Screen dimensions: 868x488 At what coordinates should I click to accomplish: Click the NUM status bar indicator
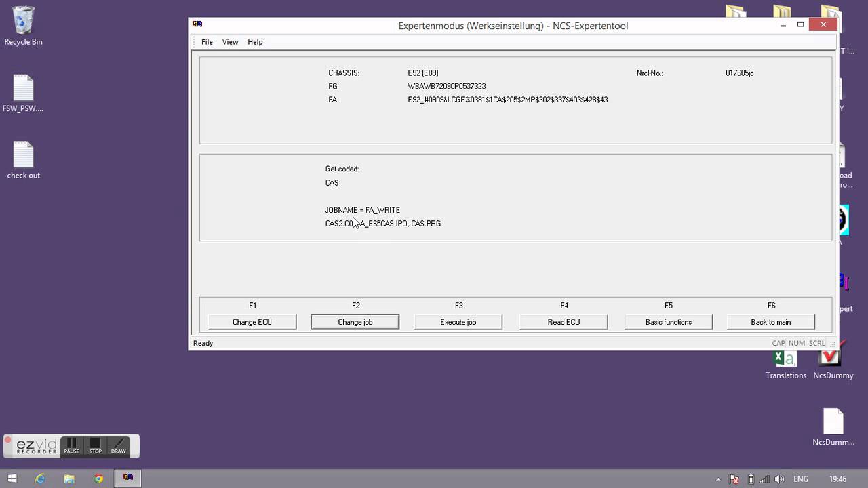click(797, 343)
